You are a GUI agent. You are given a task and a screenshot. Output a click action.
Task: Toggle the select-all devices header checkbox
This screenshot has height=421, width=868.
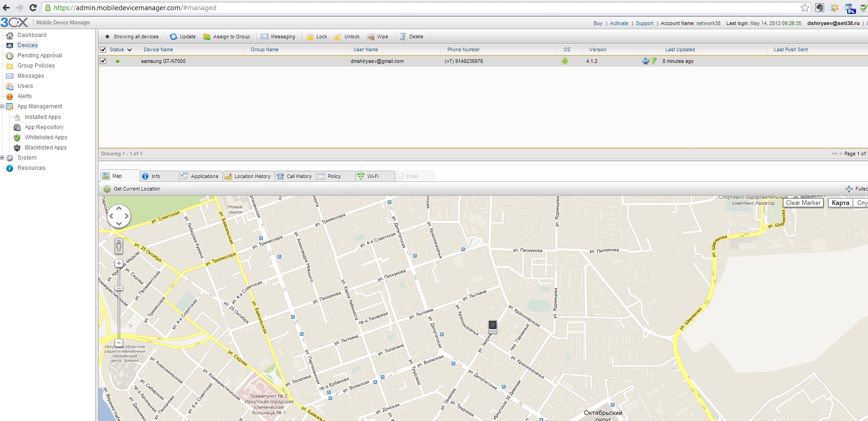103,50
